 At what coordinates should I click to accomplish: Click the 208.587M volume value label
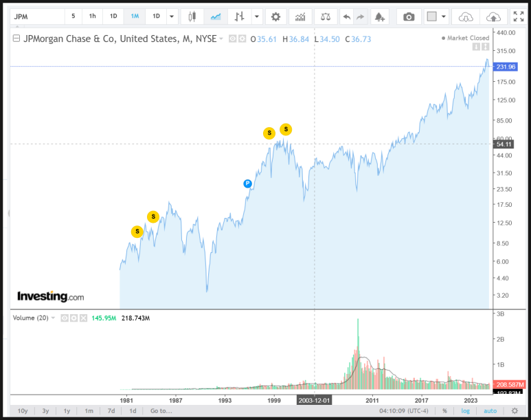pyautogui.click(x=510, y=385)
